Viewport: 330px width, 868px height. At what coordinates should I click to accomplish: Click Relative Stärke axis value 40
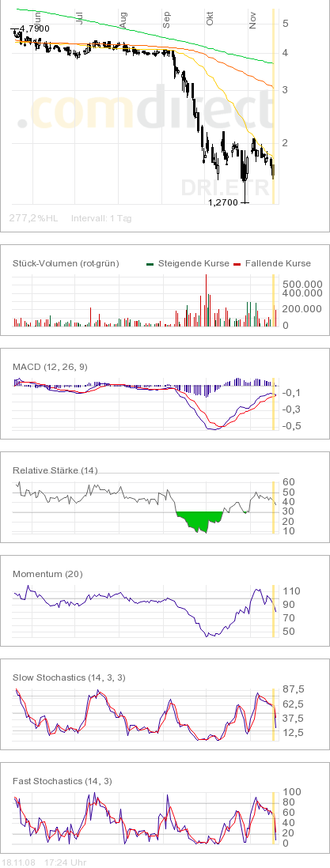tap(288, 502)
